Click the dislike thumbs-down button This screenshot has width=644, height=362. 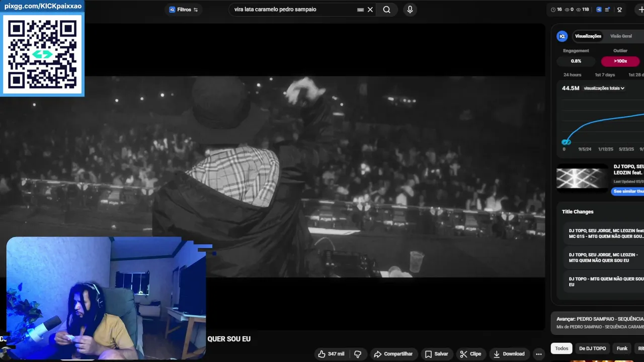[358, 354]
